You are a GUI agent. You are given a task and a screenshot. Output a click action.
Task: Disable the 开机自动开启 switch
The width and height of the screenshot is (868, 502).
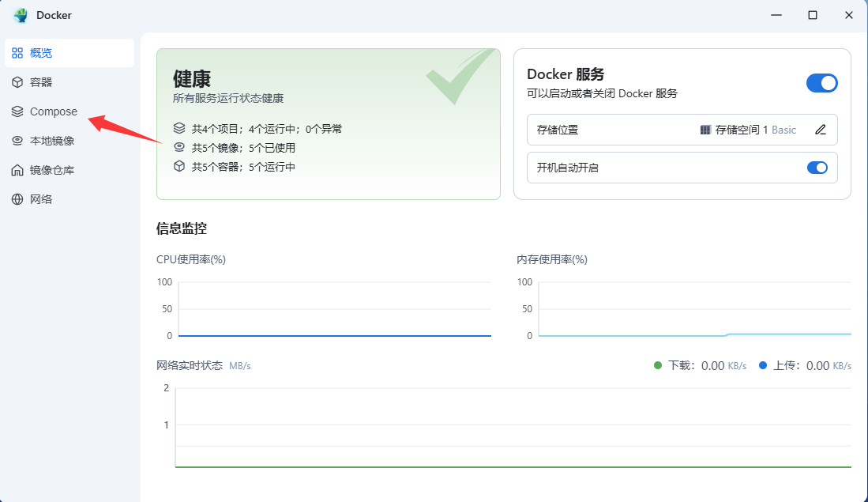(817, 168)
